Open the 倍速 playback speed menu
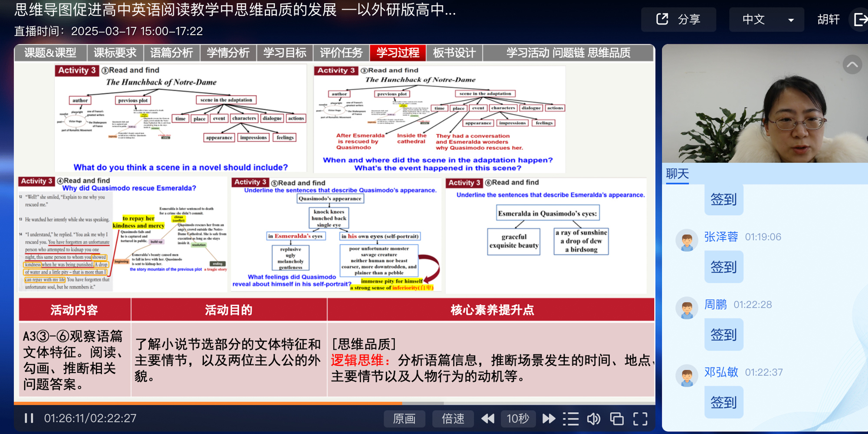 pyautogui.click(x=453, y=418)
